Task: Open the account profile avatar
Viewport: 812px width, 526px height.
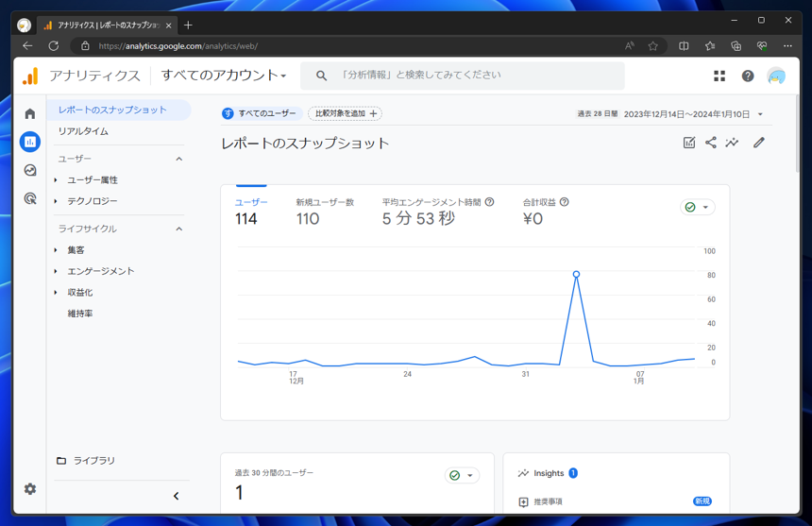Action: [x=776, y=76]
